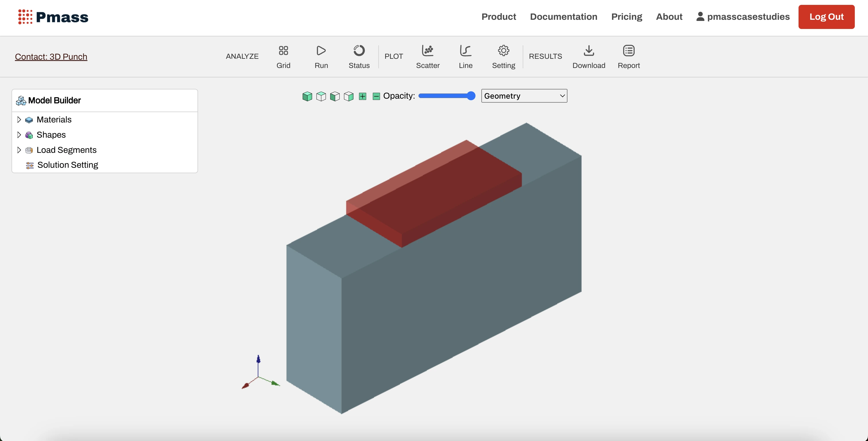Click the Model Builder panel icon
The image size is (868, 441).
click(21, 100)
